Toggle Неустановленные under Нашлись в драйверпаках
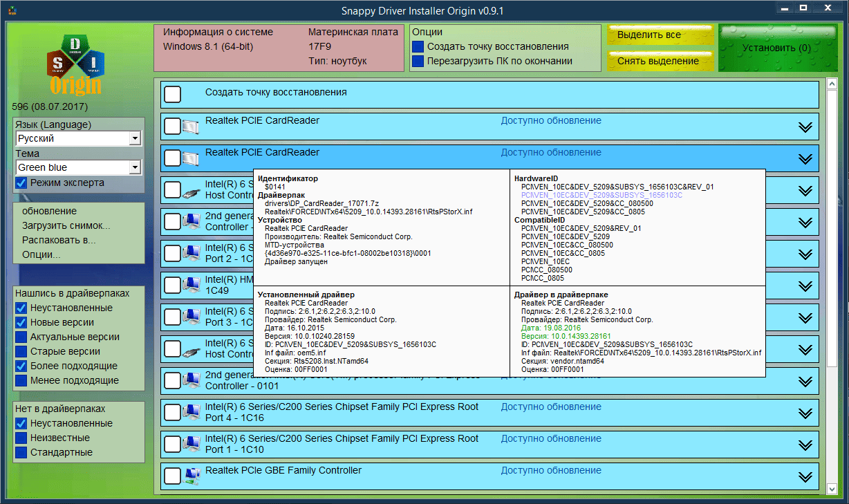The width and height of the screenshot is (849, 504). coord(21,308)
